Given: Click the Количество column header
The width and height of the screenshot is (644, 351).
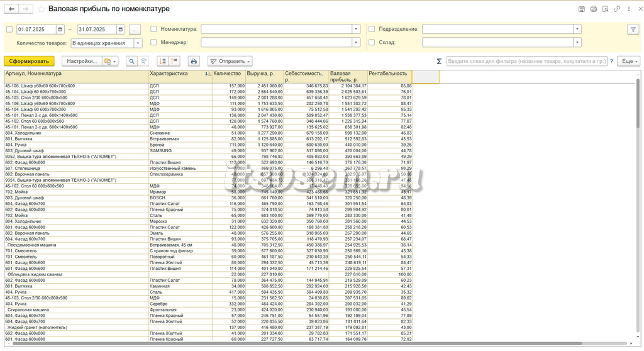Looking at the screenshot, I should (228, 77).
